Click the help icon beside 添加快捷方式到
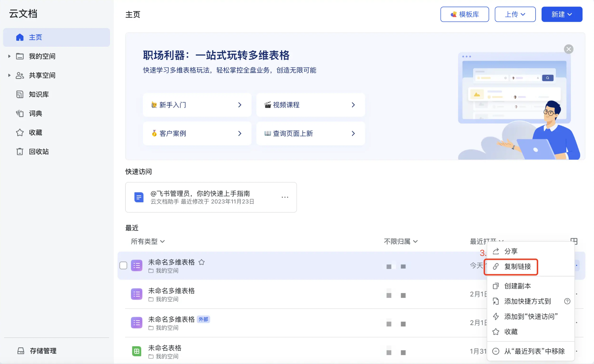 pos(567,301)
